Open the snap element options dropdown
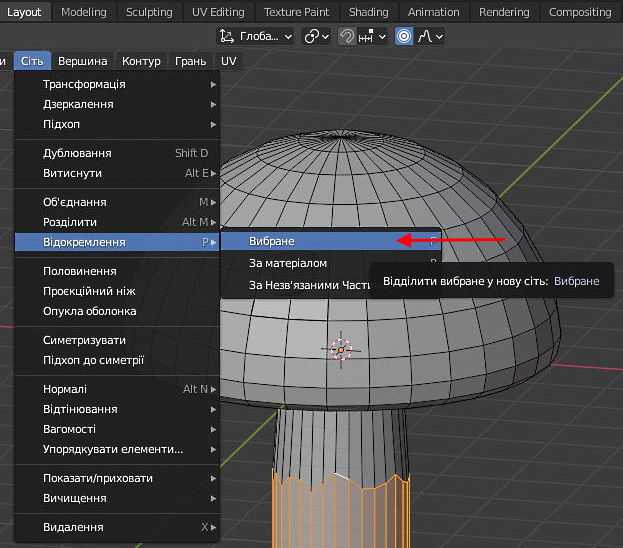The width and height of the screenshot is (623, 548). click(x=372, y=37)
